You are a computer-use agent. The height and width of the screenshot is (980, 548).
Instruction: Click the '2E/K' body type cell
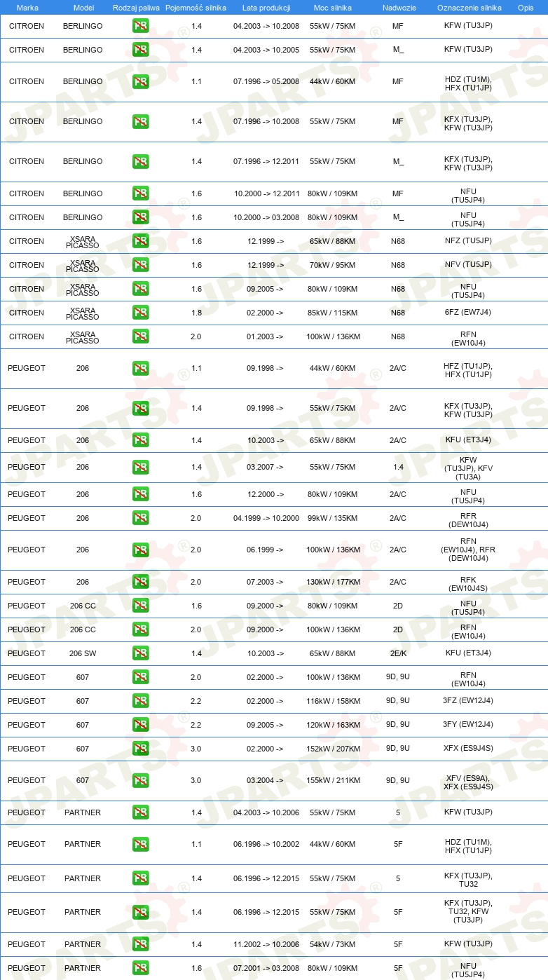coord(398,653)
